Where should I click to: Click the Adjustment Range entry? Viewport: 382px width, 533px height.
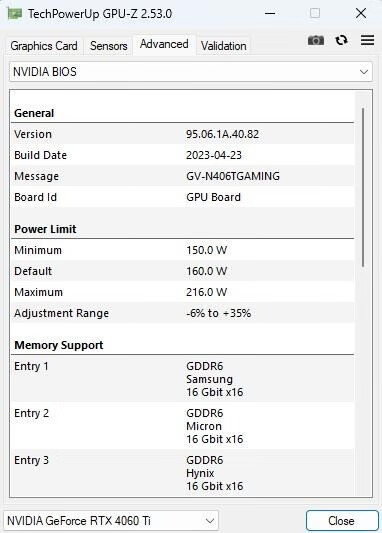pos(183,313)
